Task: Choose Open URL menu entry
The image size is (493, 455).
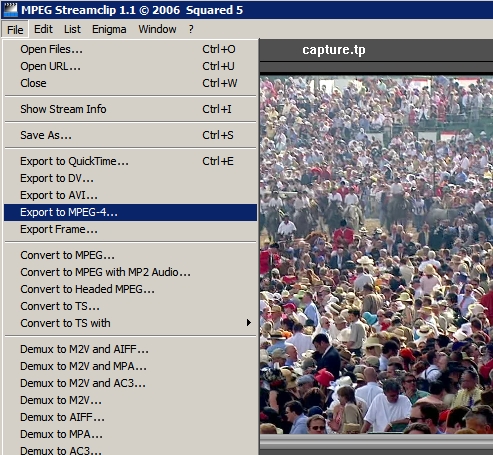Action: 130,66
